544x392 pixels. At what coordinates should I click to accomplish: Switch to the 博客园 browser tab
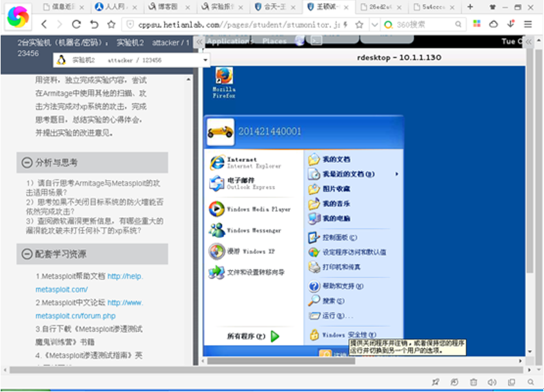tap(168, 7)
